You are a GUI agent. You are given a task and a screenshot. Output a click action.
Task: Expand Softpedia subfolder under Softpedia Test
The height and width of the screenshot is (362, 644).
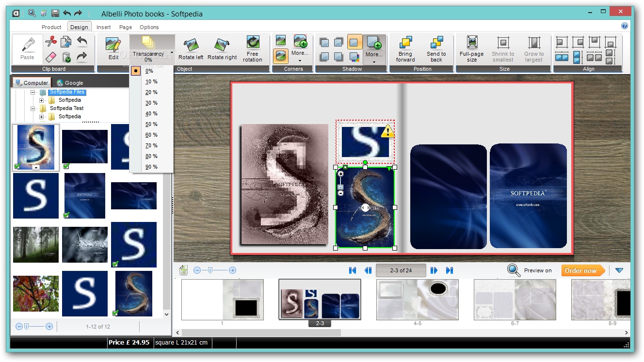[42, 117]
